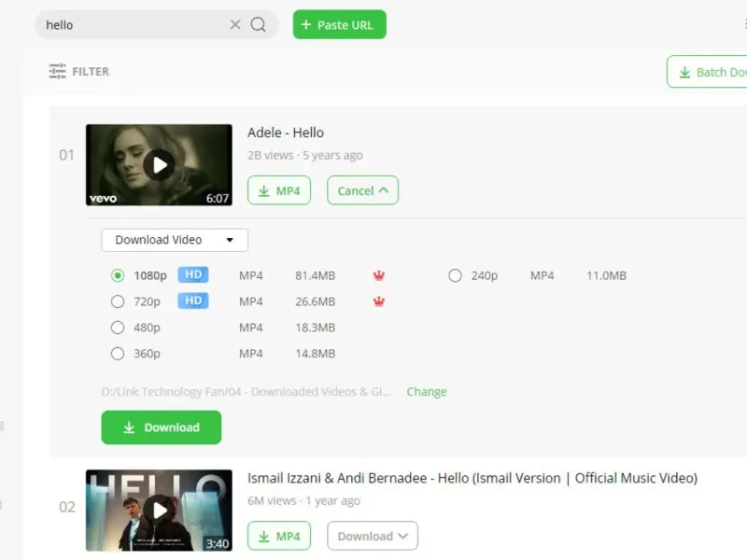
Task: Click the crown icon beside 1080p
Action: [379, 275]
